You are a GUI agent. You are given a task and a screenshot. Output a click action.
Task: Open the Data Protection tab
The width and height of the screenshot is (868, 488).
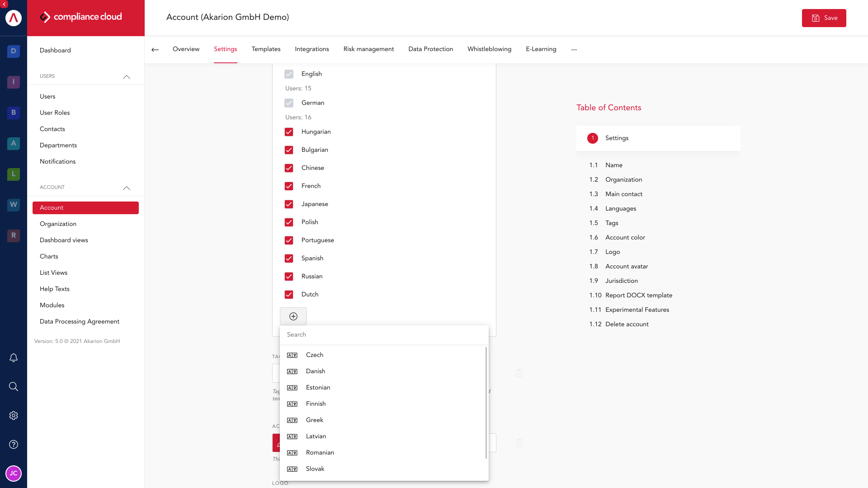point(430,49)
